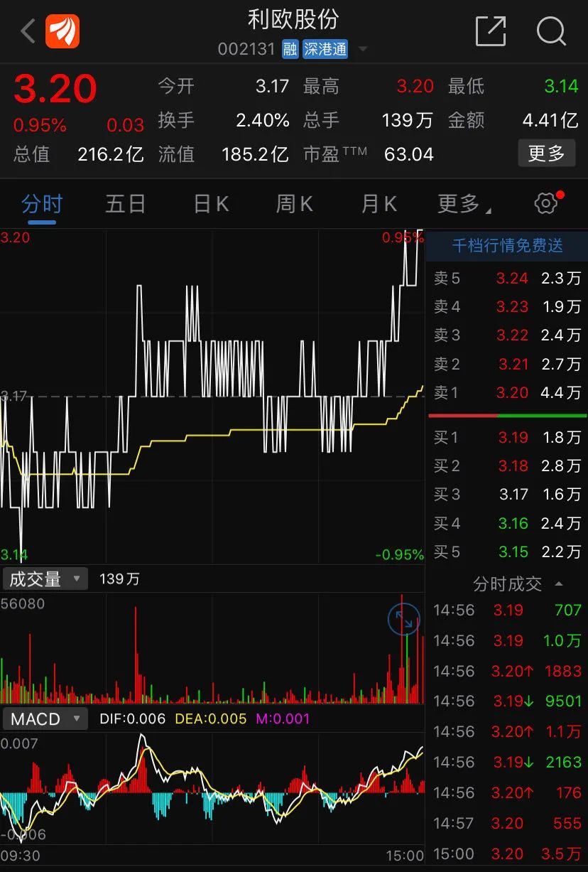Tap the 15:00 trade row with 3.5万
588x872 pixels.
[x=507, y=854]
